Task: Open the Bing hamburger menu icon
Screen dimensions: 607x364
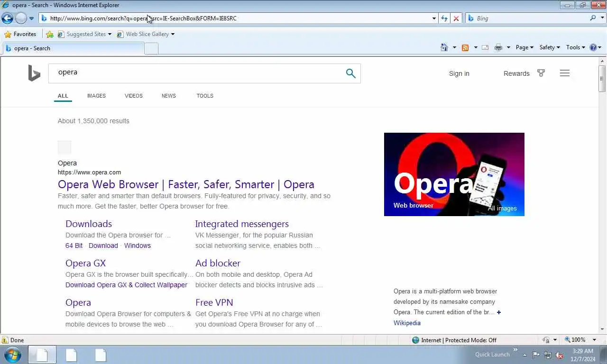Action: [564, 73]
